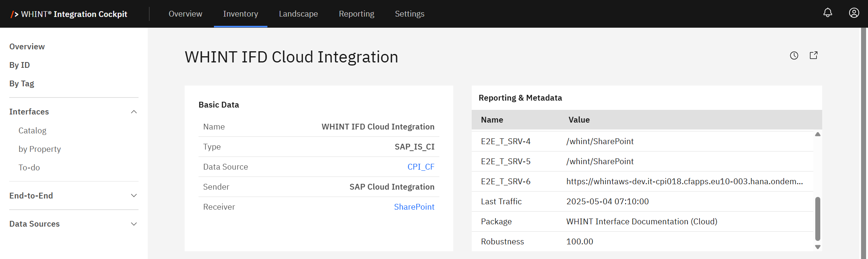Follow the SharePoint receiver link

click(x=414, y=207)
